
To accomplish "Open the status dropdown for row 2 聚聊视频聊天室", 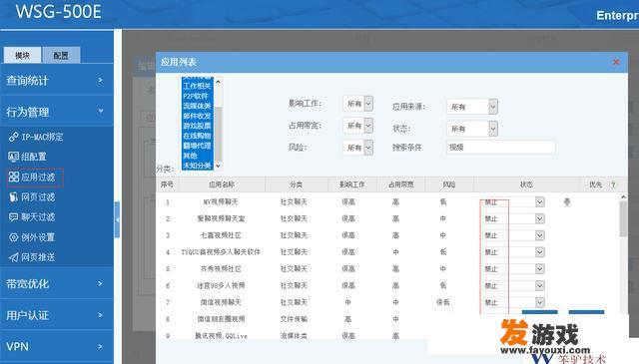I will [x=539, y=218].
